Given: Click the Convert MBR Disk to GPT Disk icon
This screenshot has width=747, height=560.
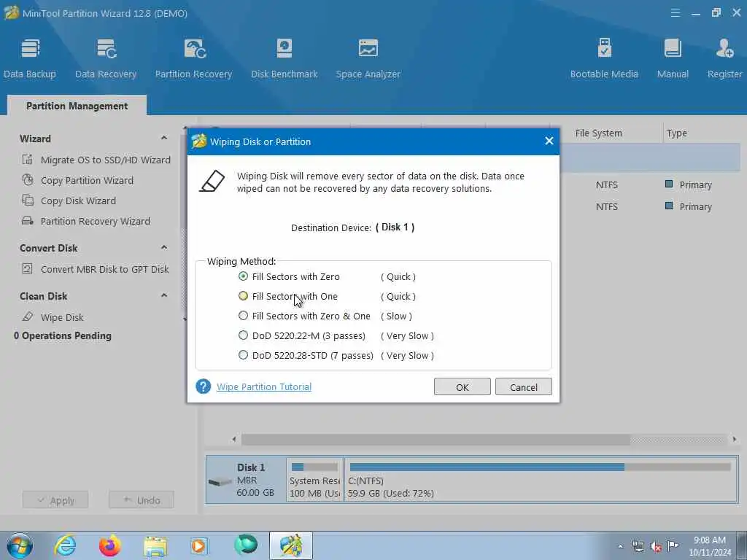Looking at the screenshot, I should coord(28,269).
